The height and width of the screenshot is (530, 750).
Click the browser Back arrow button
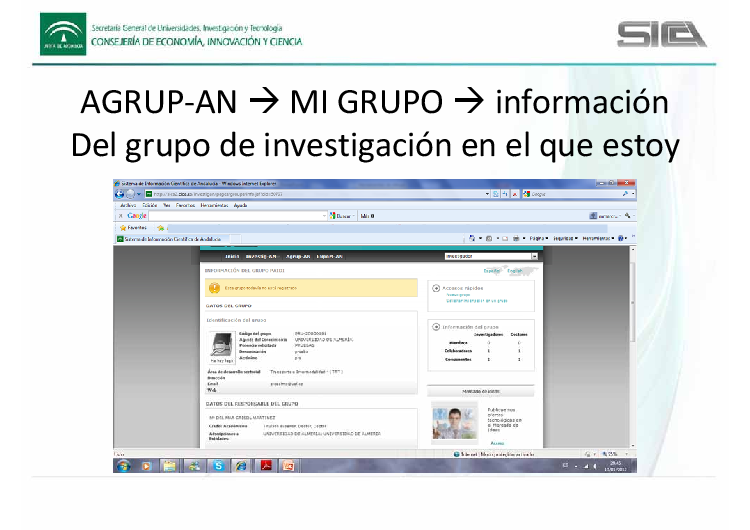119,194
